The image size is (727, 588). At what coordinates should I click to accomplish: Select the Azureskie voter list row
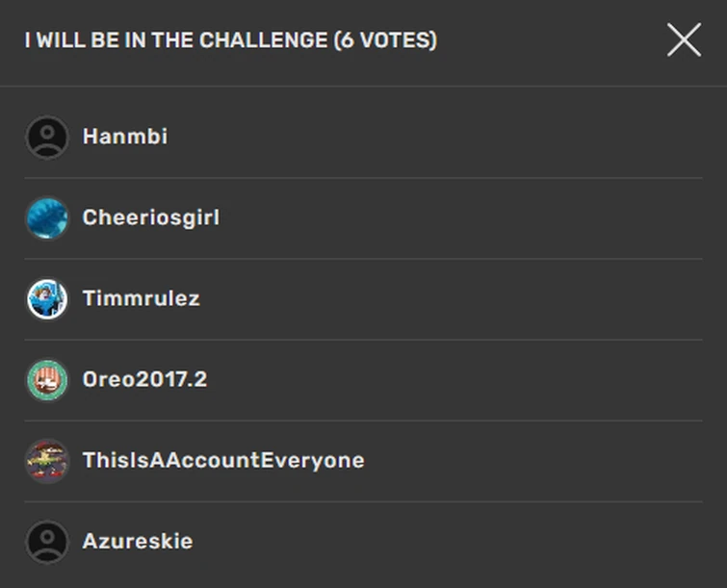click(433, 542)
